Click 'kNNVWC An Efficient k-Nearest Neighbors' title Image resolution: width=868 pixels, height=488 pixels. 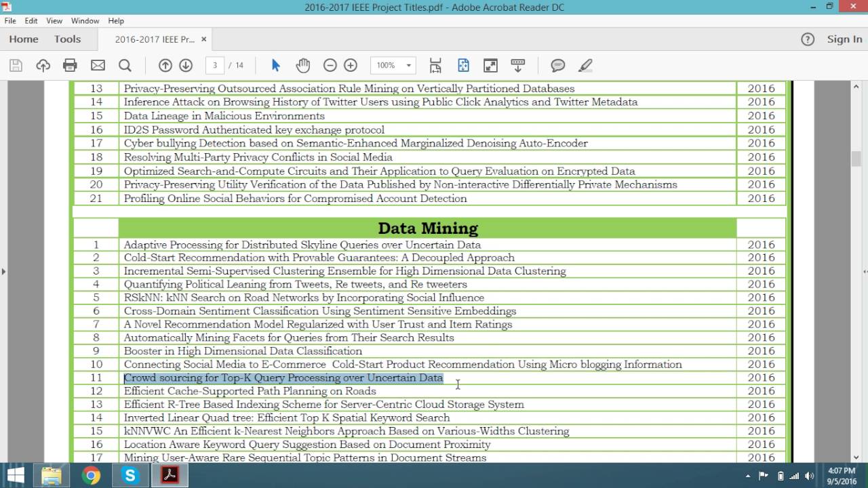(x=346, y=431)
